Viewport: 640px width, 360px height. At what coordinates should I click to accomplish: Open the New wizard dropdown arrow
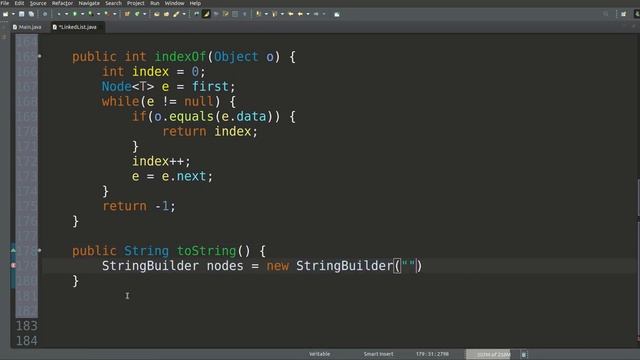pyautogui.click(x=13, y=14)
